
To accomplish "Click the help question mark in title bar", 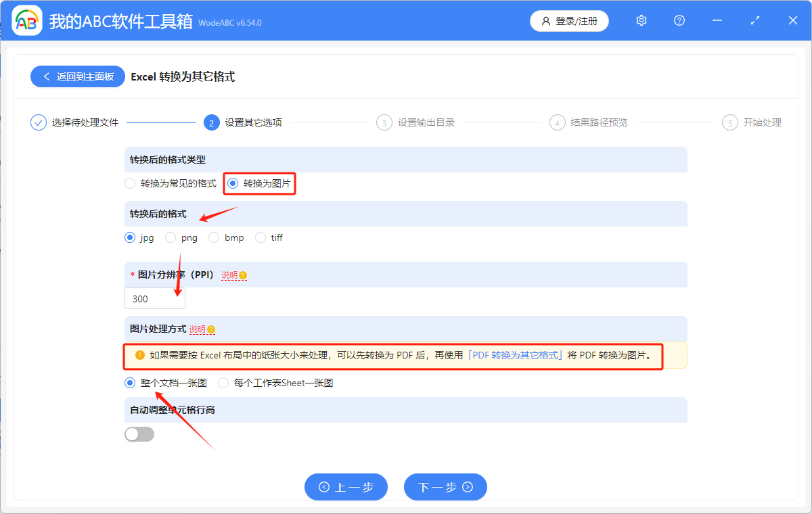I will click(x=679, y=20).
